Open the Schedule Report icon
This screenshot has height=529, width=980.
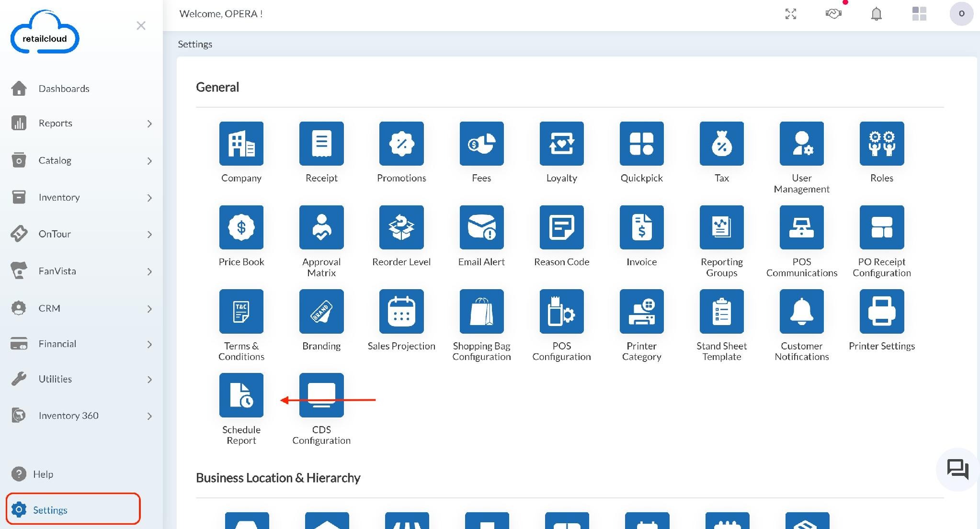click(x=241, y=395)
